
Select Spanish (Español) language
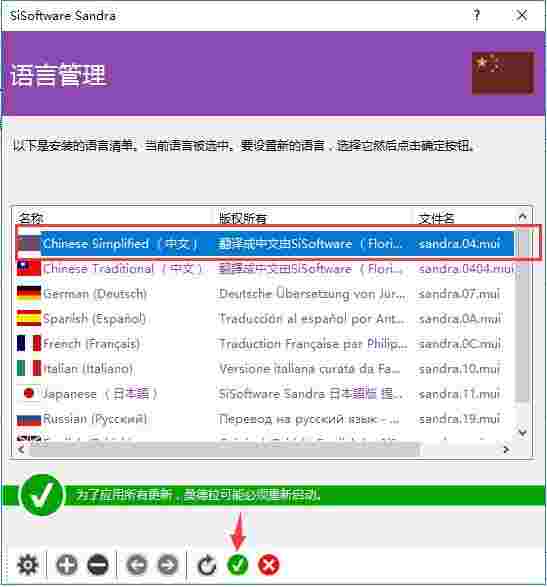pyautogui.click(x=94, y=319)
